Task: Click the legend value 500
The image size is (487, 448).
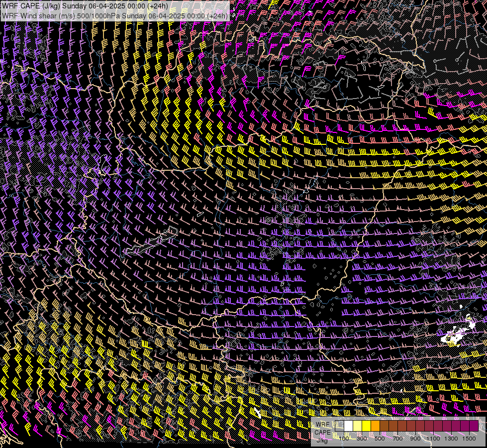Action: [380, 439]
